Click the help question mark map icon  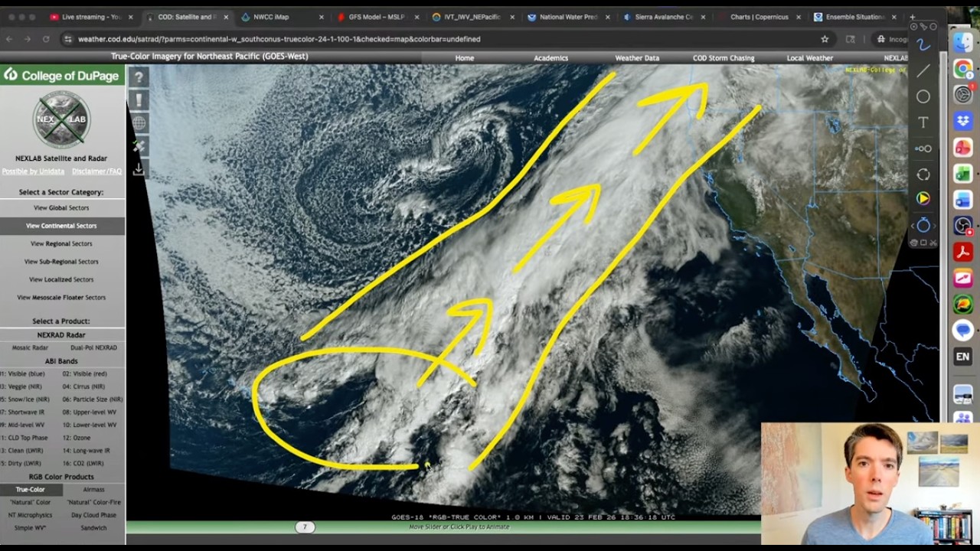click(139, 77)
